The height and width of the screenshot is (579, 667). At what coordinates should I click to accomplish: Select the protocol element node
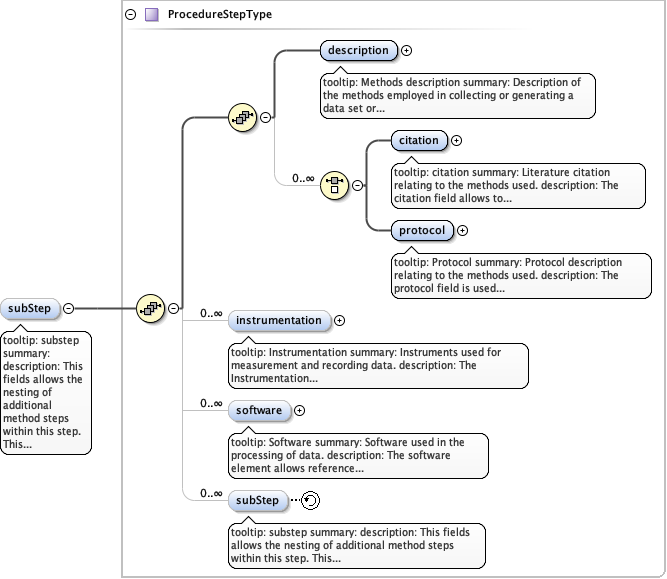[x=421, y=230]
